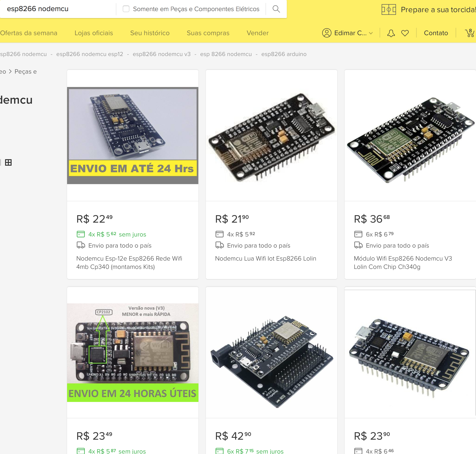Tick Somente em Peças e Componentes Elétricos checkbox
Screen dimensions: 476x454
pyautogui.click(x=126, y=9)
